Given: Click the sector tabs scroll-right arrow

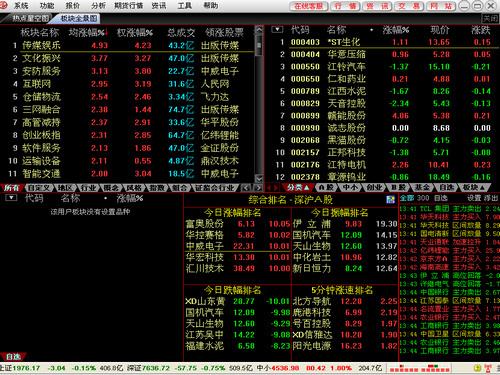Looking at the screenshot, I should coord(258,188).
